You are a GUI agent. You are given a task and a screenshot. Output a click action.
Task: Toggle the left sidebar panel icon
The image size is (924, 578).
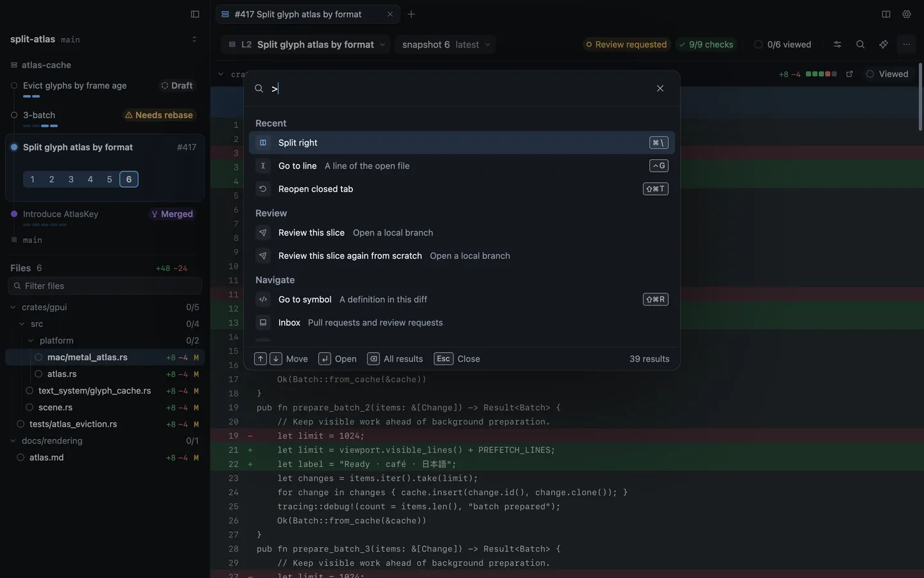(195, 14)
